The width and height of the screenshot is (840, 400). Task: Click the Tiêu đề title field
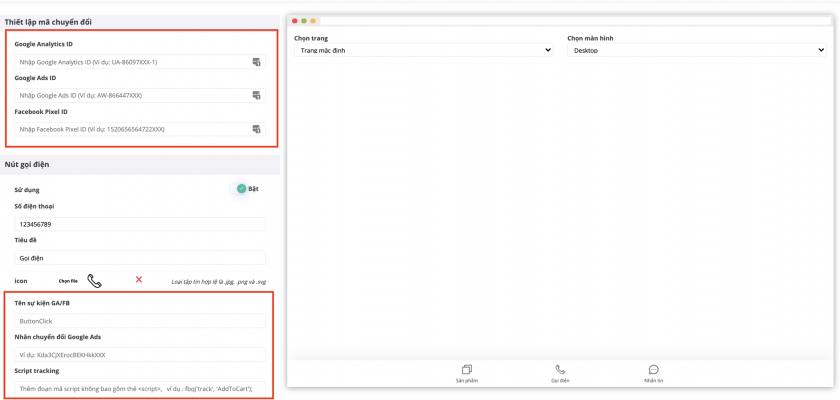click(140, 258)
